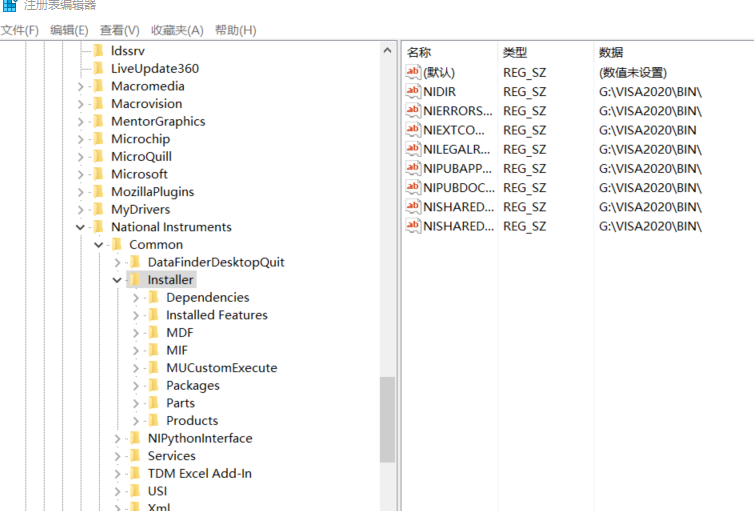
Task: Select the Parts key label
Action: 180,403
